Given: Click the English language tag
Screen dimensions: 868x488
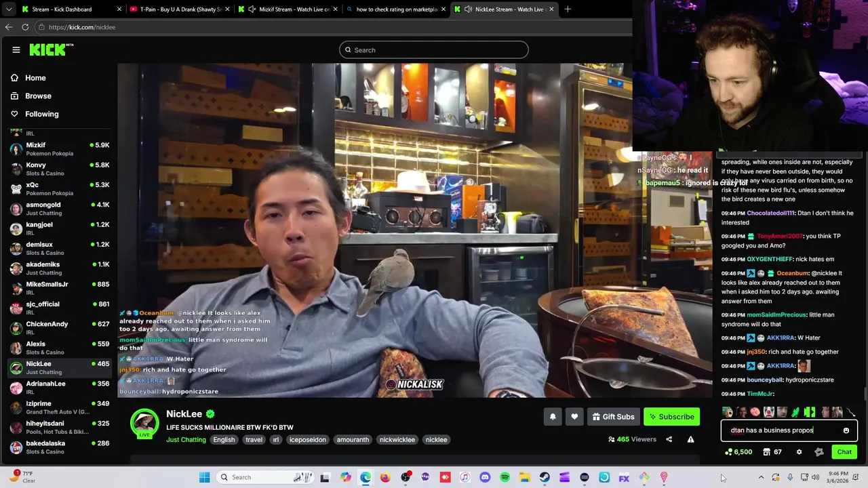Looking at the screenshot, I should pos(224,440).
